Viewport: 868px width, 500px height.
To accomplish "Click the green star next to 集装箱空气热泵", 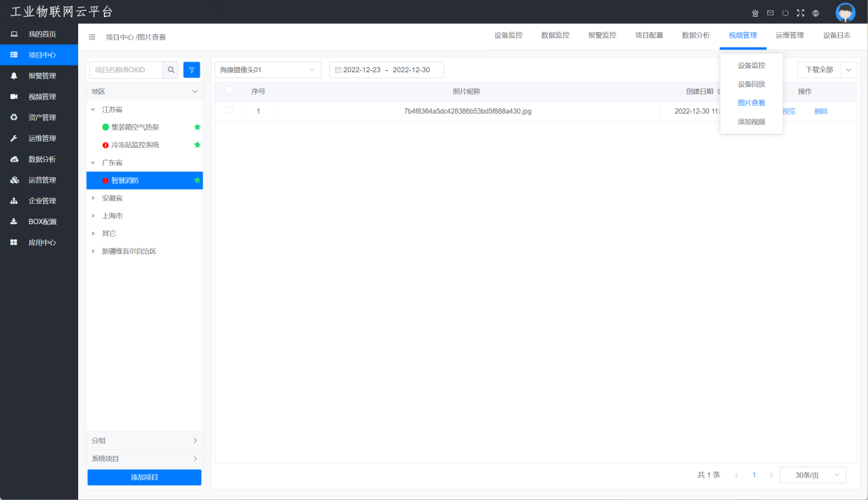I will [197, 126].
